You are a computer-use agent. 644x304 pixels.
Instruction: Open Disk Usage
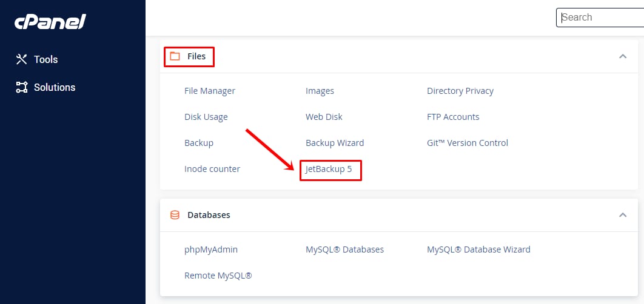pyautogui.click(x=206, y=117)
